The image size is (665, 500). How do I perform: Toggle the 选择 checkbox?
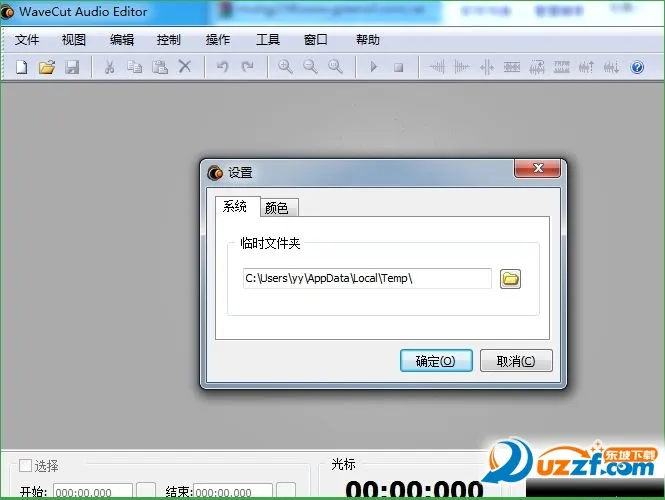pyautogui.click(x=25, y=465)
